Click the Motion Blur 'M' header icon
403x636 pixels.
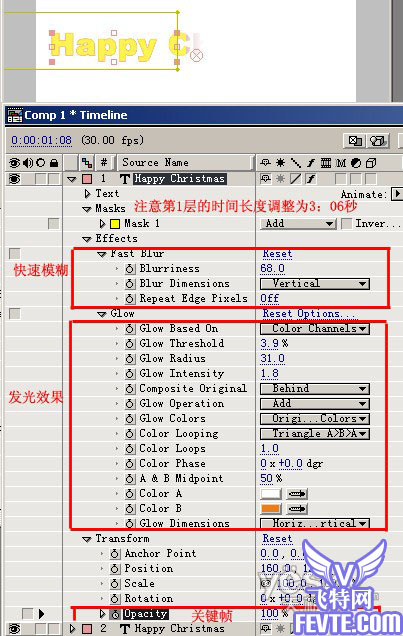click(x=341, y=163)
